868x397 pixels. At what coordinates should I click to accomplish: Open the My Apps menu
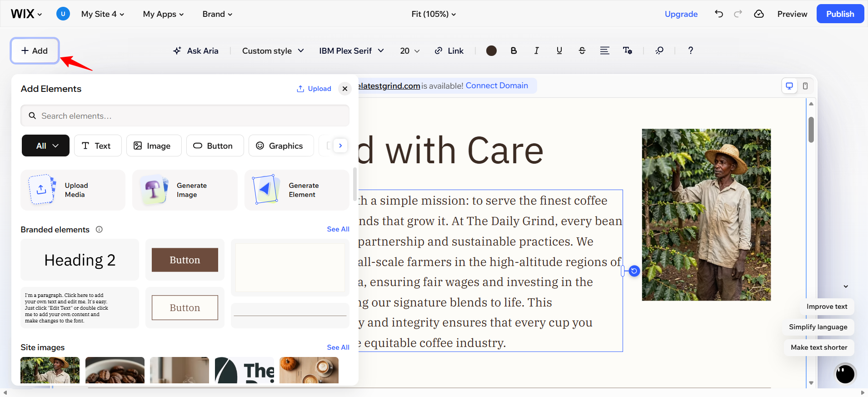click(163, 14)
